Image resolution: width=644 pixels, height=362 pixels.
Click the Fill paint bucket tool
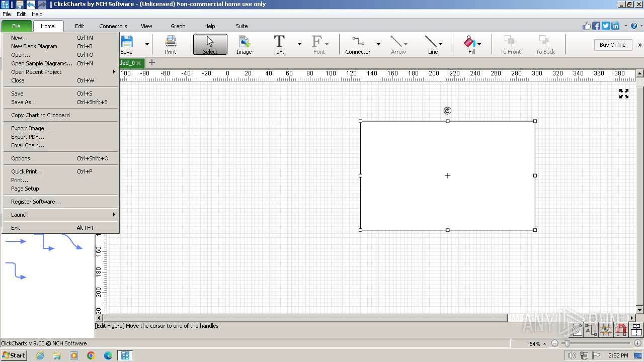(x=470, y=44)
